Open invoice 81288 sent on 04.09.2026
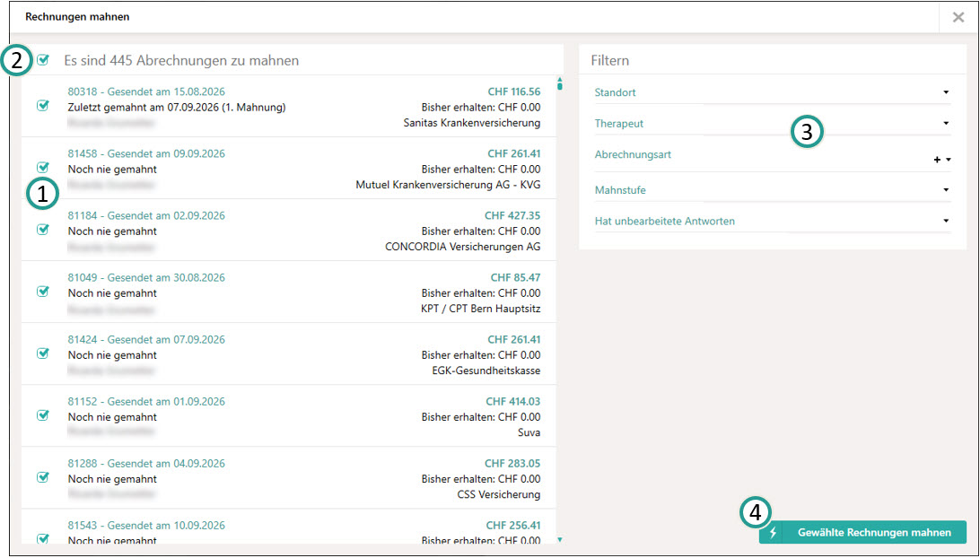The image size is (980, 558). (x=146, y=463)
